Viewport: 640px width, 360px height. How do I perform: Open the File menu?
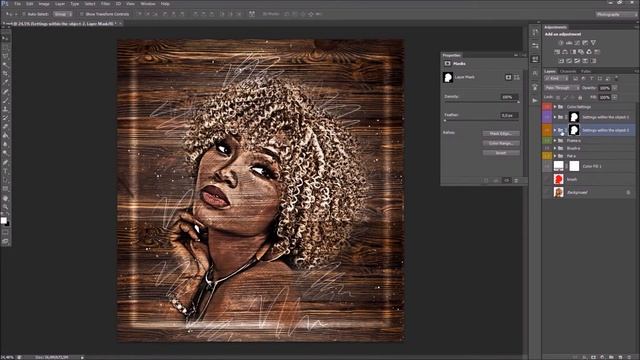17,4
